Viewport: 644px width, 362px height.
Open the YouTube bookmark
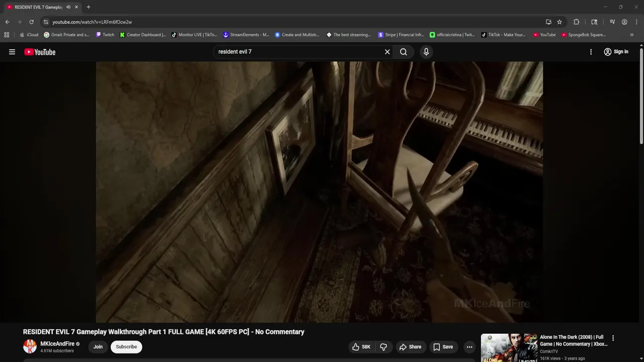(x=544, y=35)
